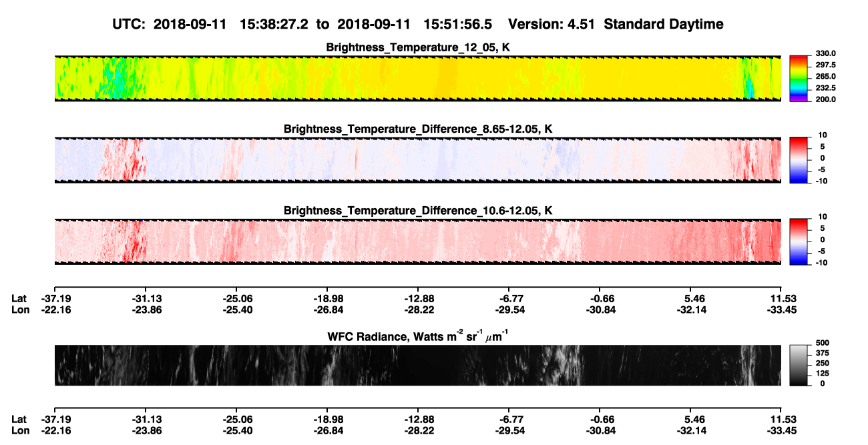Click 'Lon' on the axis above the WFC panel
This screenshot has width=868, height=445.
click(x=20, y=310)
